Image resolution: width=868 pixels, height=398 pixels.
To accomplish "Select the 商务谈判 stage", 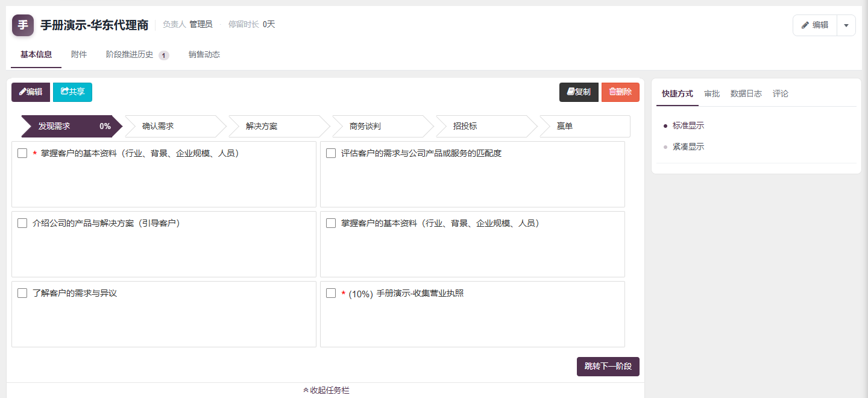I will pyautogui.click(x=382, y=127).
